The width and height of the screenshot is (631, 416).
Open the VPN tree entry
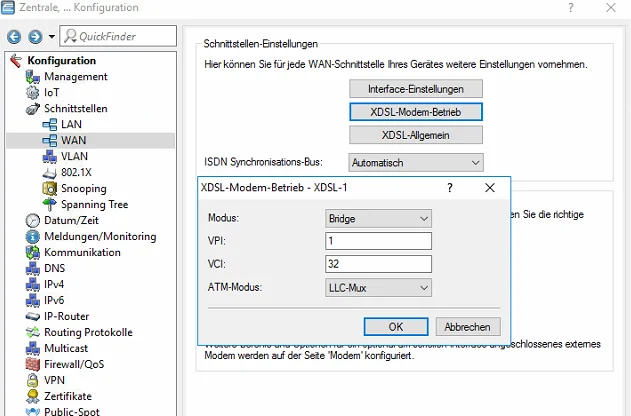click(x=54, y=380)
